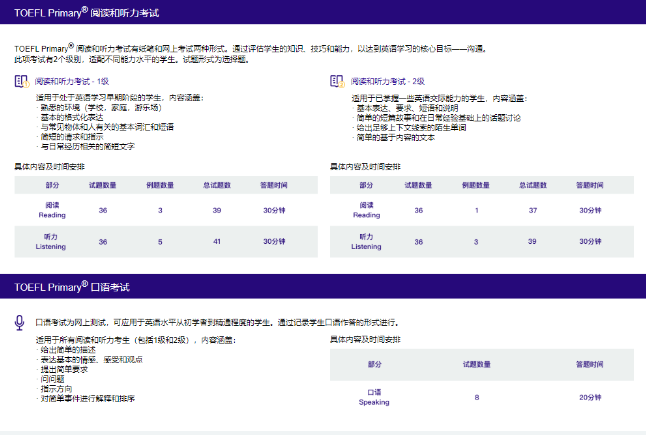This screenshot has width=646, height=435.
Task: Click the banner 'TOEFL Primary 阅读和听力考试'
Action: [323, 12]
